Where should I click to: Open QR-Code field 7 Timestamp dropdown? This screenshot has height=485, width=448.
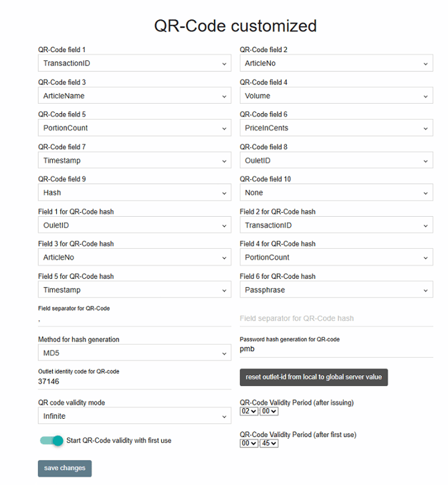tap(134, 161)
